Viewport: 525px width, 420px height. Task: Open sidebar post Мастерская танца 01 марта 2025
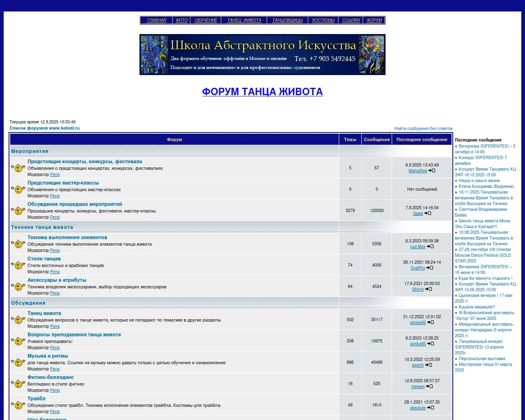[483, 367]
